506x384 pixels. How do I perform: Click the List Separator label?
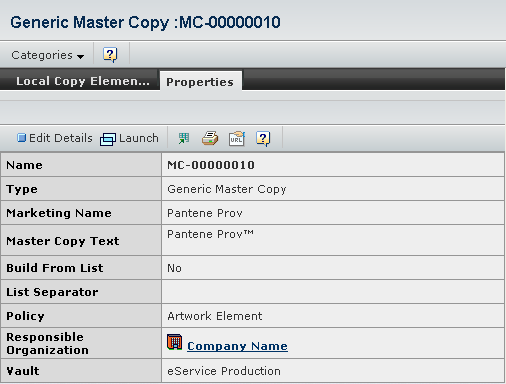point(52,292)
